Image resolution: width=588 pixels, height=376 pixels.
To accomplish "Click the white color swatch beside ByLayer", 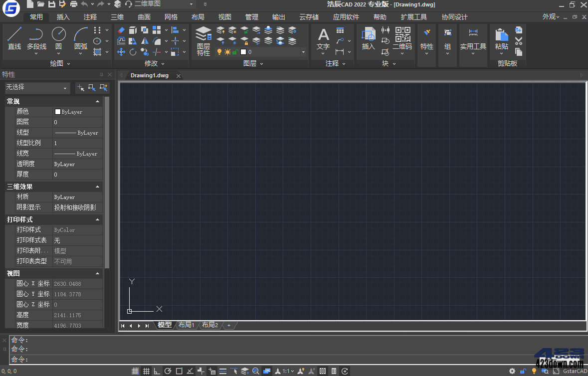I will click(58, 112).
